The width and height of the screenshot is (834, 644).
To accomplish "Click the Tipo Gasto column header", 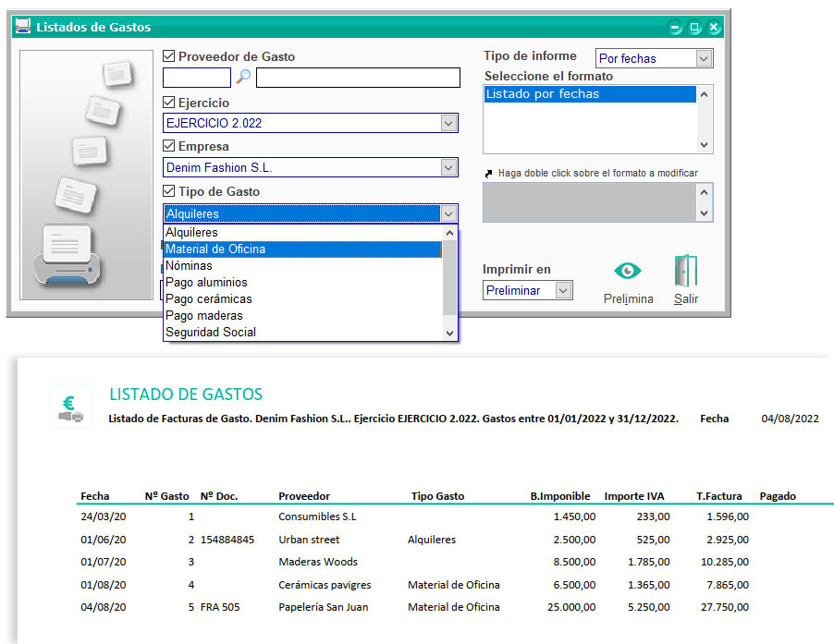I will [437, 496].
